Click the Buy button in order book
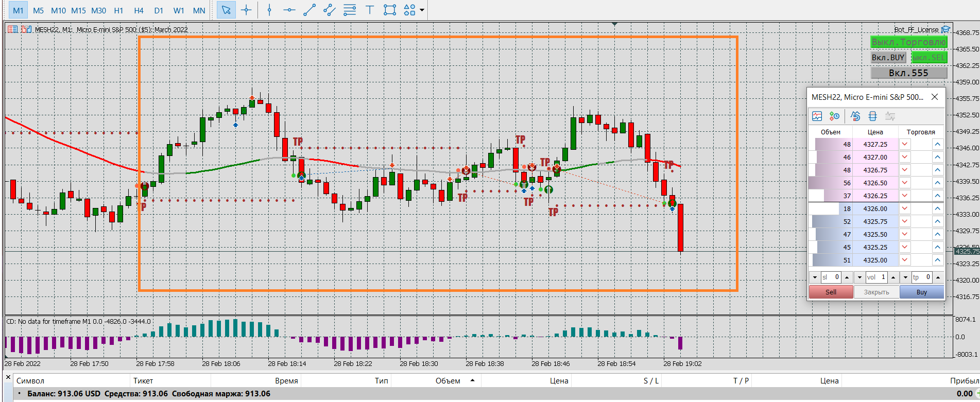This screenshot has height=402, width=980. coord(922,292)
